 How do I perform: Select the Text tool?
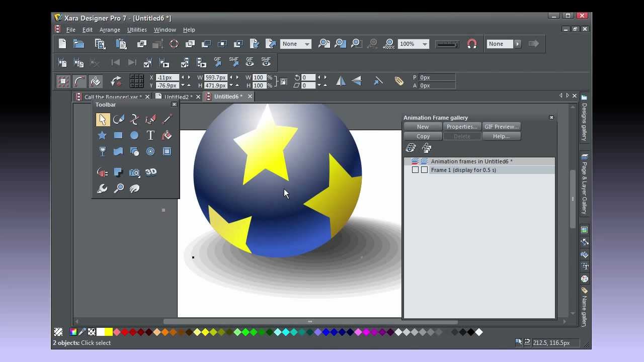click(150, 135)
